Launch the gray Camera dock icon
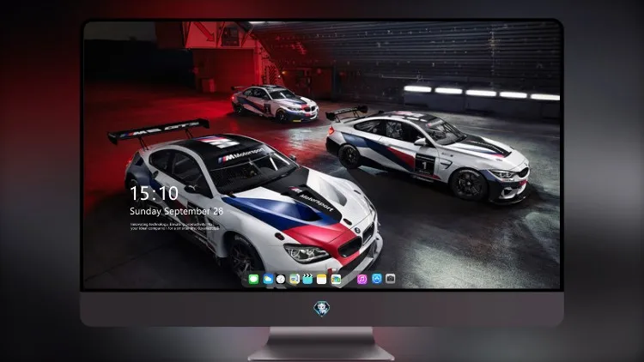Screen dimensions: 644x362 click(x=391, y=279)
